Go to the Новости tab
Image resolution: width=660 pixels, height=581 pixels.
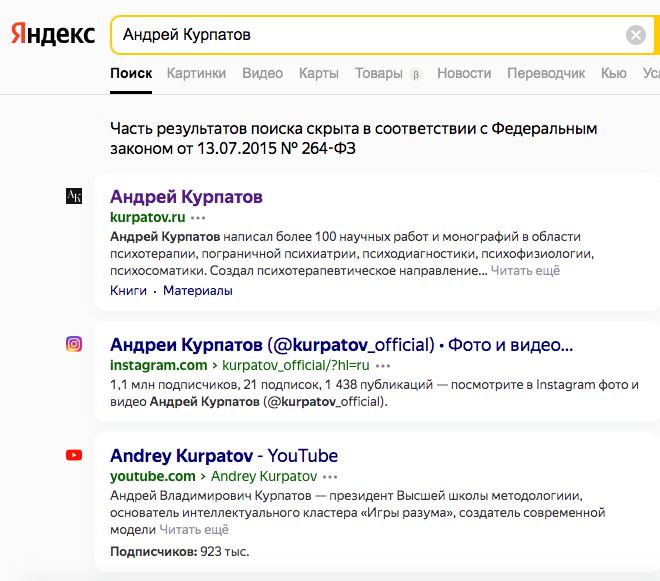point(464,73)
